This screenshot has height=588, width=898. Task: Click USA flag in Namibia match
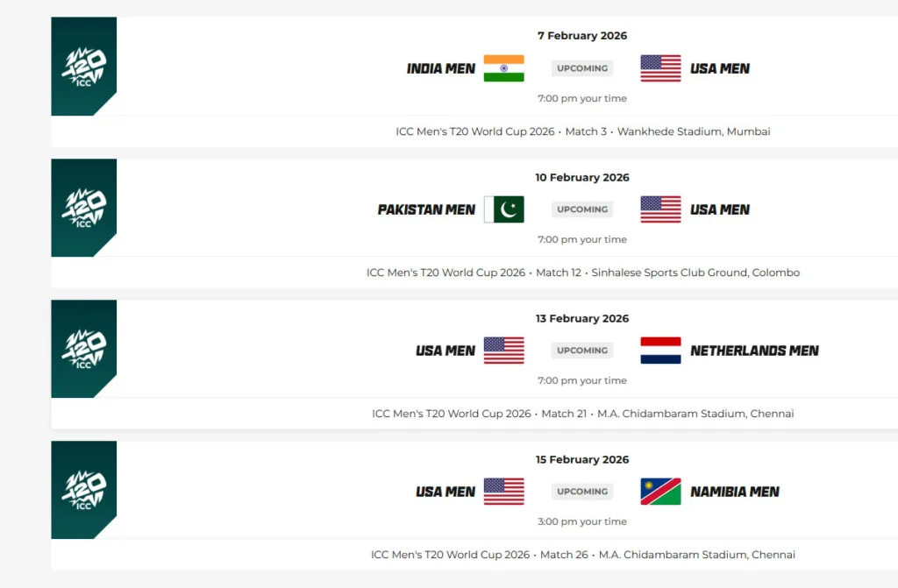pos(503,492)
